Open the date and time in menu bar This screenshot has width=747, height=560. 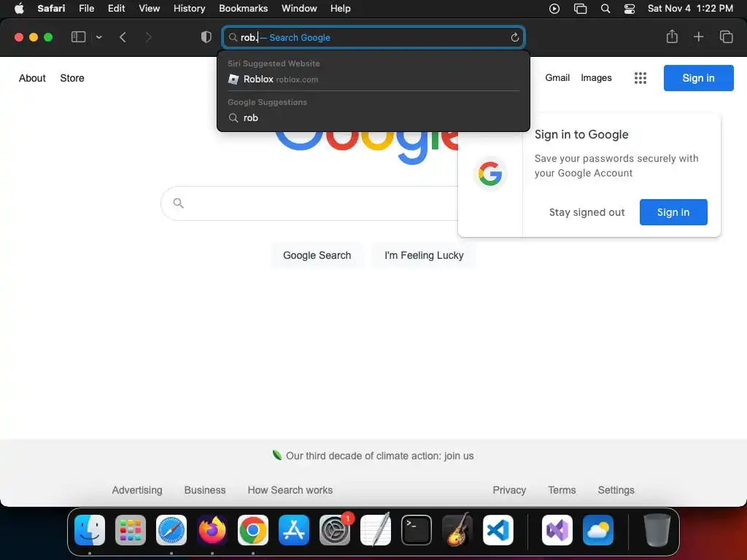[x=690, y=9]
